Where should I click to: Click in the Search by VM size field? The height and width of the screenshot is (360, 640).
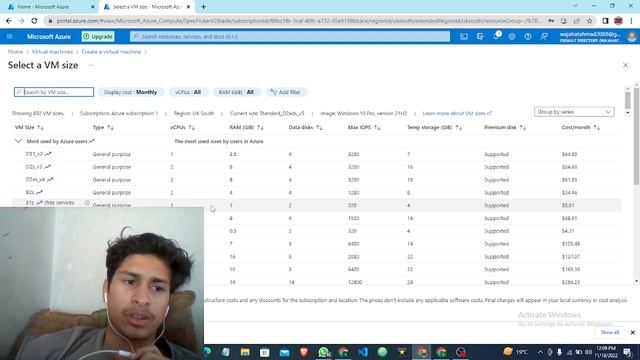54,92
